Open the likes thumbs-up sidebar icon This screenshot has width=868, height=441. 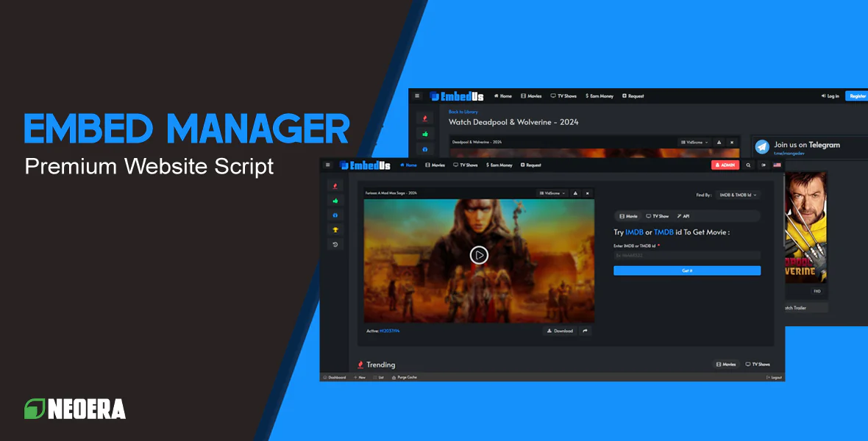[x=335, y=200]
